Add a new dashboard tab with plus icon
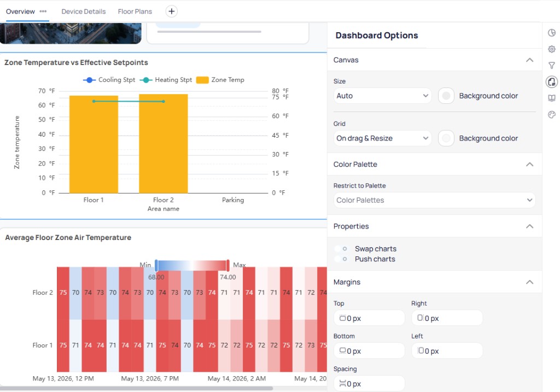Image resolution: width=560 pixels, height=392 pixels. point(171,11)
